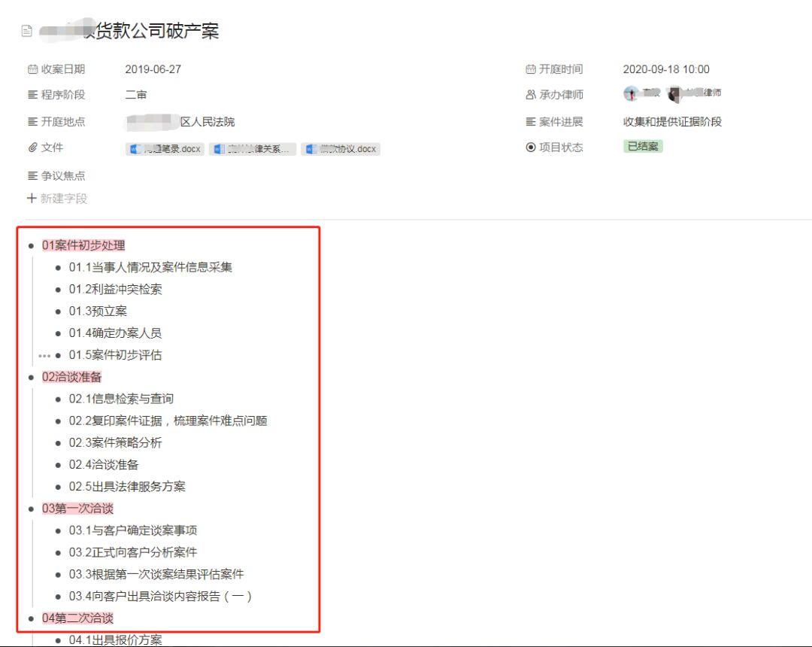Click the text-lines icon beside 案件进展

[x=531, y=122]
